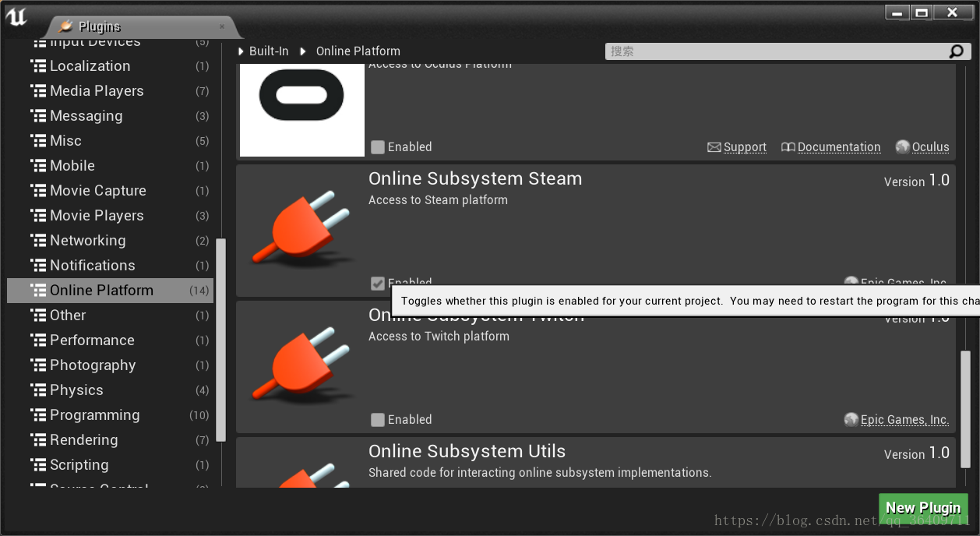Click the Performance category icon

click(x=38, y=340)
